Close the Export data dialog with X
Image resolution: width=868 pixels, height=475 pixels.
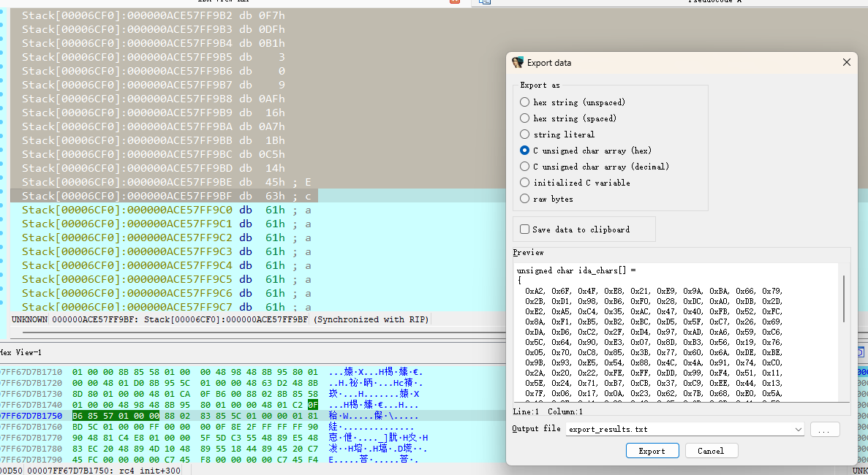point(846,63)
